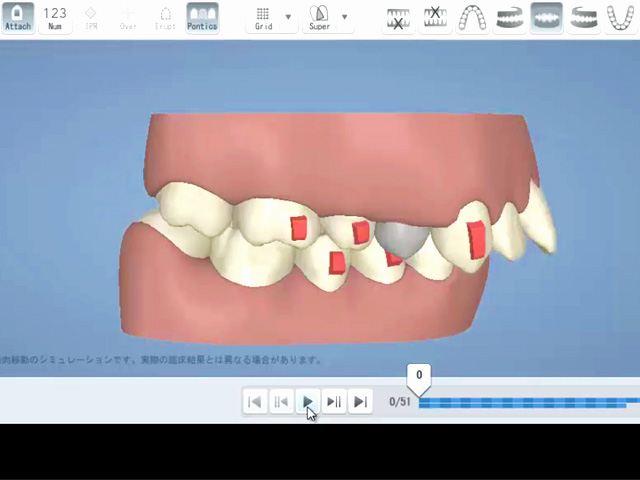Toggle tooth numbering with Num button
Screen dimensions: 640x480
click(55, 17)
